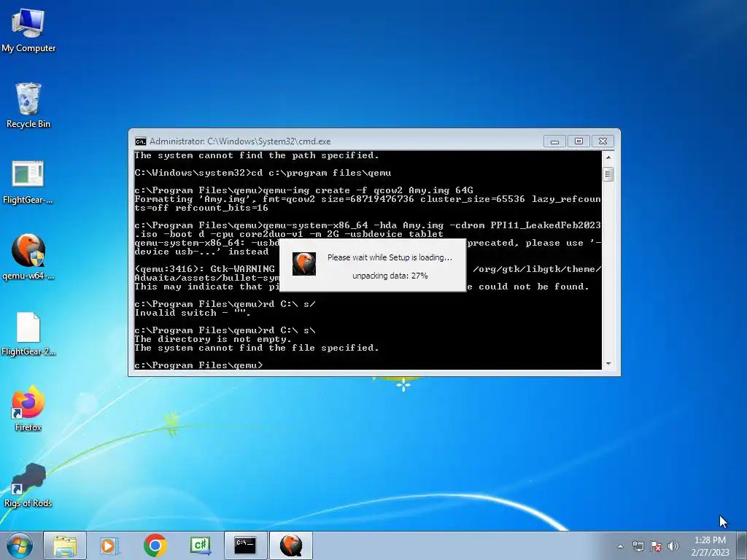Open the My Computer desktop icon
The image size is (747, 560).
tap(28, 31)
